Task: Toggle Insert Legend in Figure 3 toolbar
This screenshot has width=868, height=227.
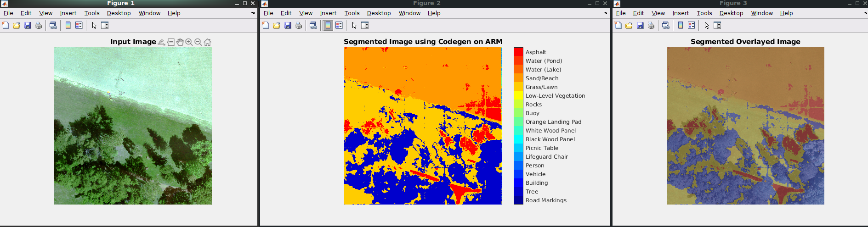Action: tap(692, 26)
